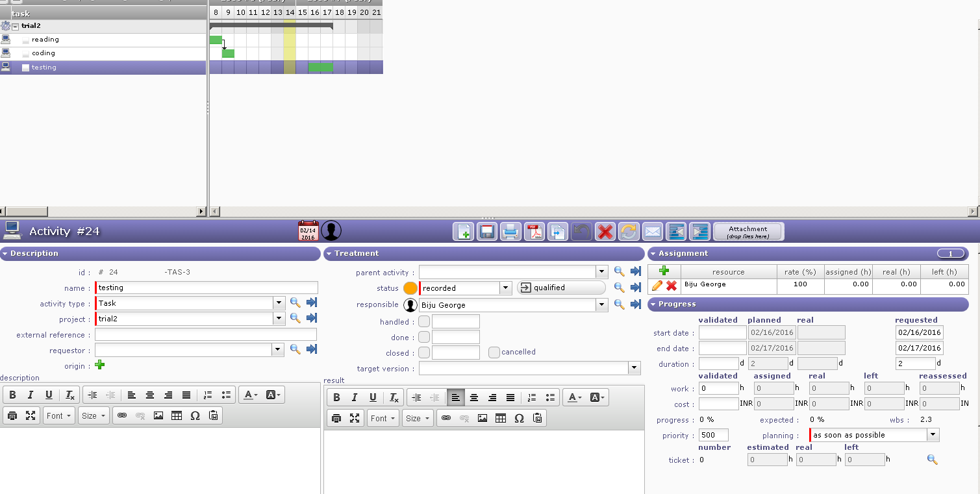Screen dimensions: 980x494
Task: Open the requestor dropdown
Action: [278, 350]
